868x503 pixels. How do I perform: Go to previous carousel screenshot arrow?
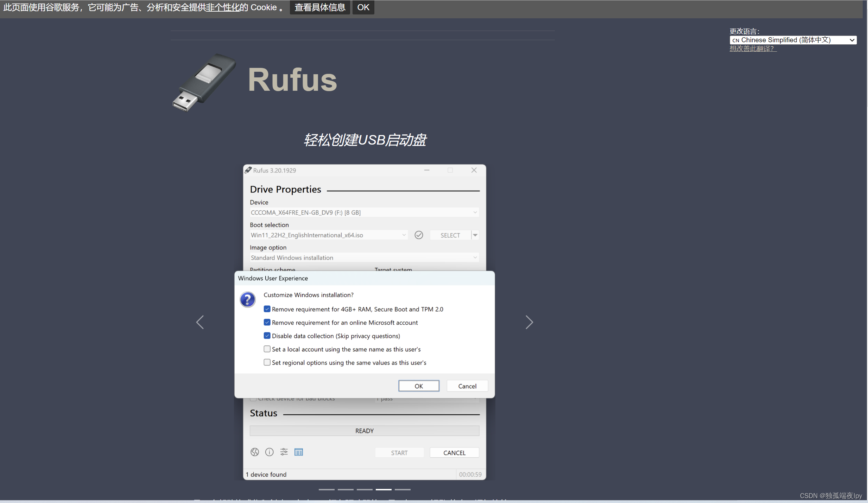200,322
